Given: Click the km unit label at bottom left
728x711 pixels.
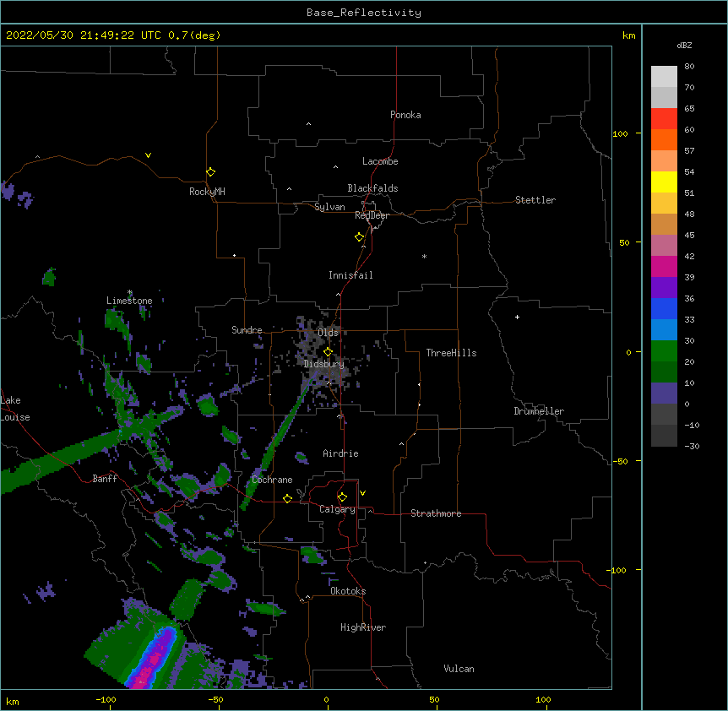Looking at the screenshot, I should point(13,702).
